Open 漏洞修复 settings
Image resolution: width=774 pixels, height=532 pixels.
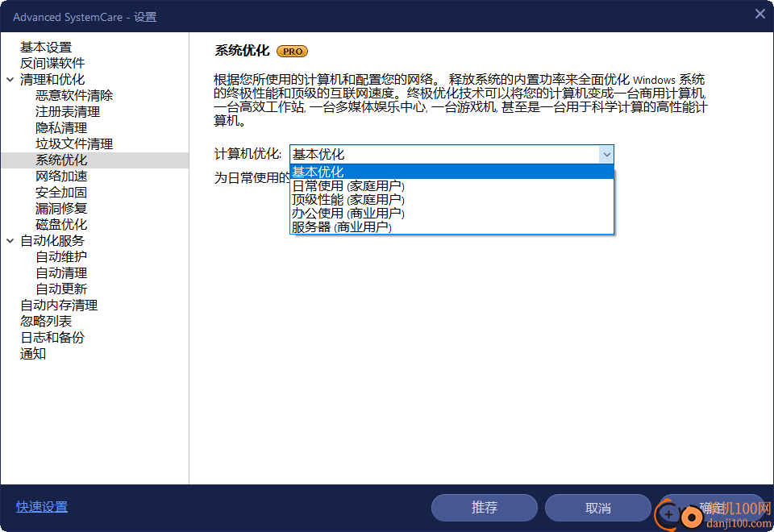(61, 209)
